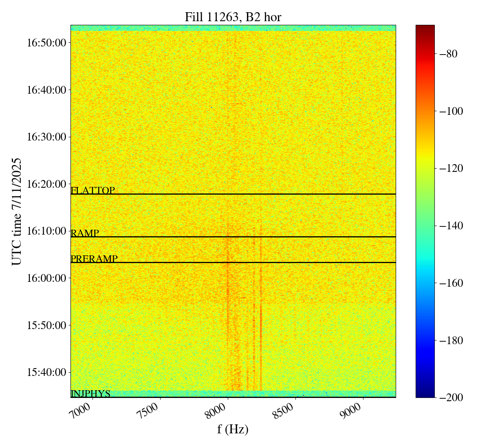Click the 16:50:00 time tick label
489x448 pixels.
46,42
